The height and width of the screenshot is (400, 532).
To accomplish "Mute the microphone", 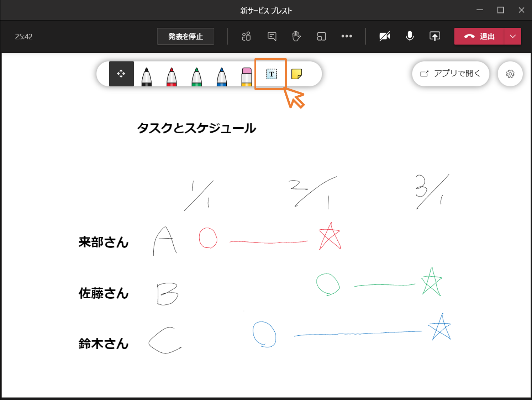I will [x=410, y=36].
